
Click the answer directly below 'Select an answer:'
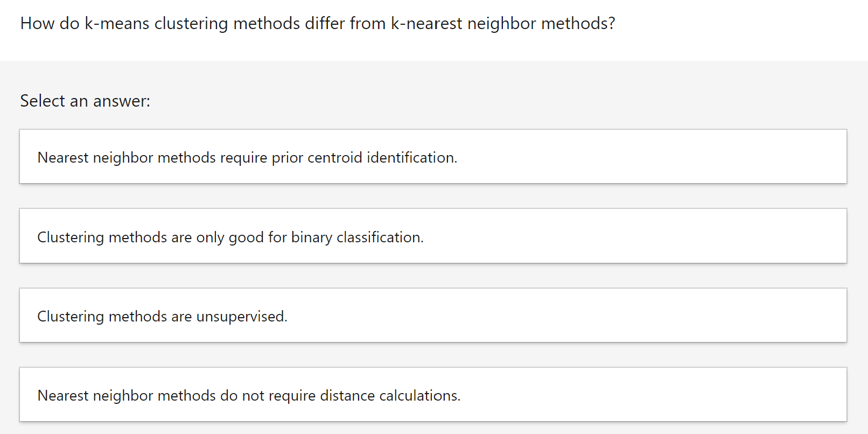point(434,156)
